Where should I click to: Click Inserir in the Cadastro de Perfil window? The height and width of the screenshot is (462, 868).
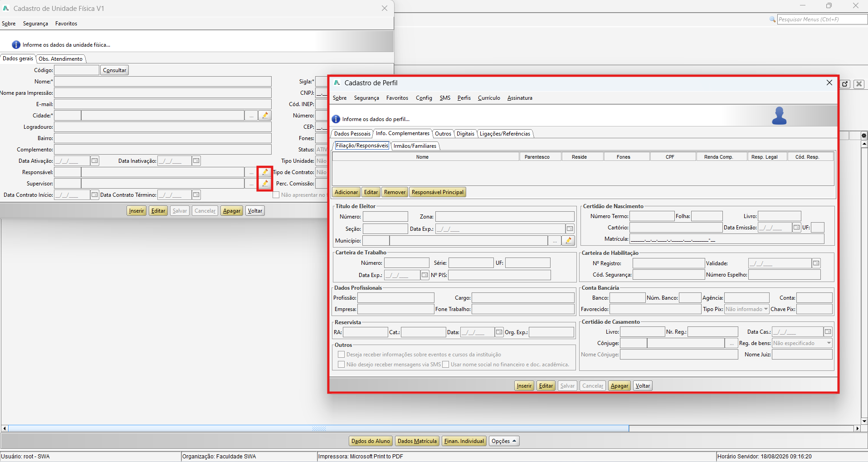tap(524, 386)
